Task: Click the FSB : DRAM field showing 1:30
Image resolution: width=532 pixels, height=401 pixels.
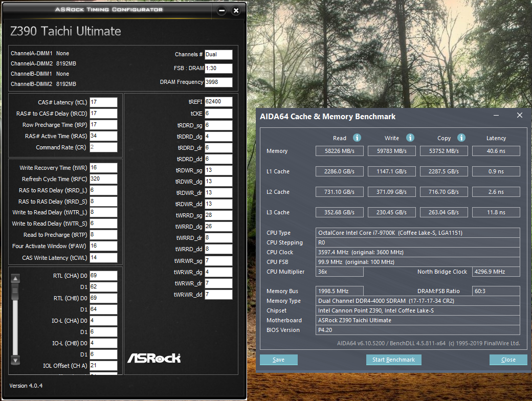Action: (218, 68)
